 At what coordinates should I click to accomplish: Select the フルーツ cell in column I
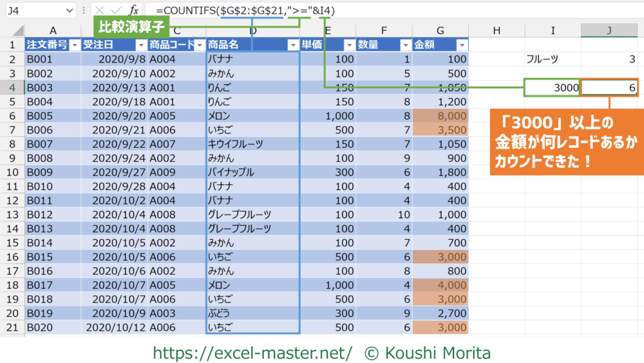click(552, 59)
